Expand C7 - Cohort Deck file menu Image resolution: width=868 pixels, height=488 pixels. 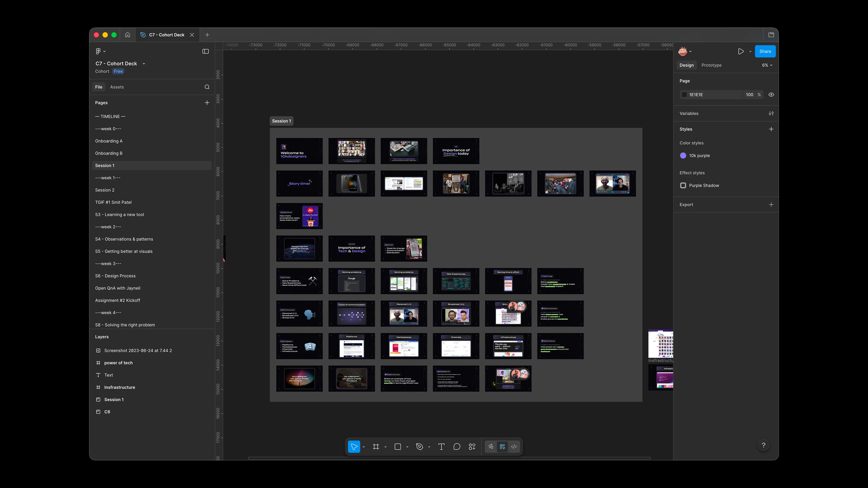tap(144, 64)
